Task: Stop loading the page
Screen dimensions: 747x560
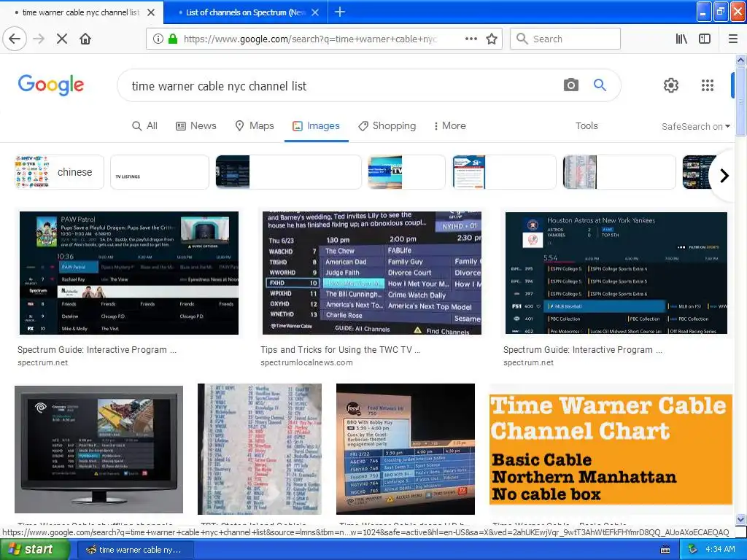Action: (x=62, y=39)
